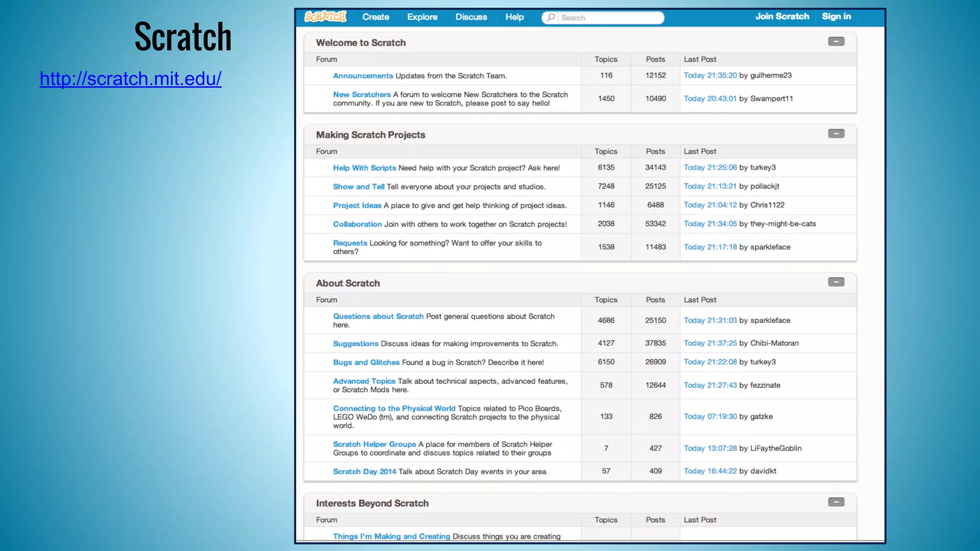Open the Questions about Scratch forum
This screenshot has height=551, width=980.
point(379,316)
